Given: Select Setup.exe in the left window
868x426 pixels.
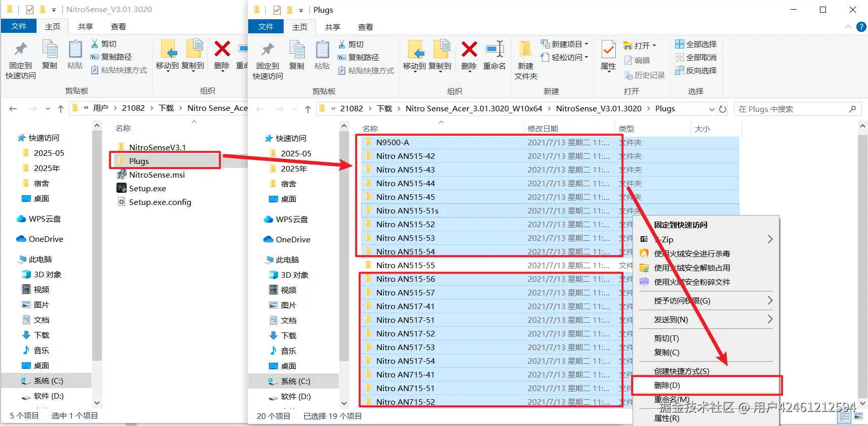Looking at the screenshot, I should tap(147, 188).
